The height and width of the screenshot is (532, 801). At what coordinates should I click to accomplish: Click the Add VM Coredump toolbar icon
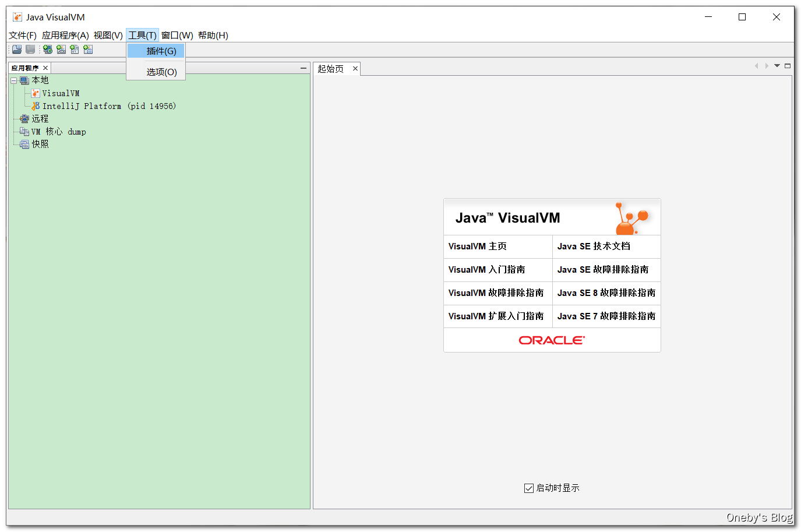pos(75,50)
